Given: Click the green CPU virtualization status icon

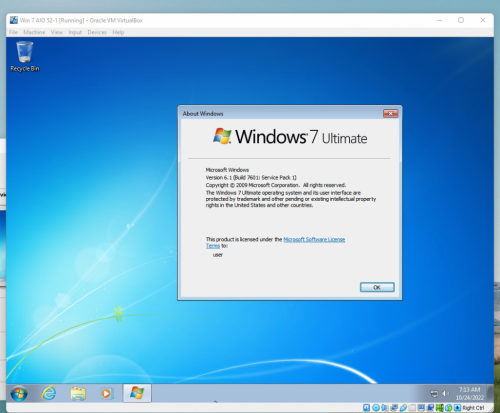Looking at the screenshot, I should click(x=440, y=408).
